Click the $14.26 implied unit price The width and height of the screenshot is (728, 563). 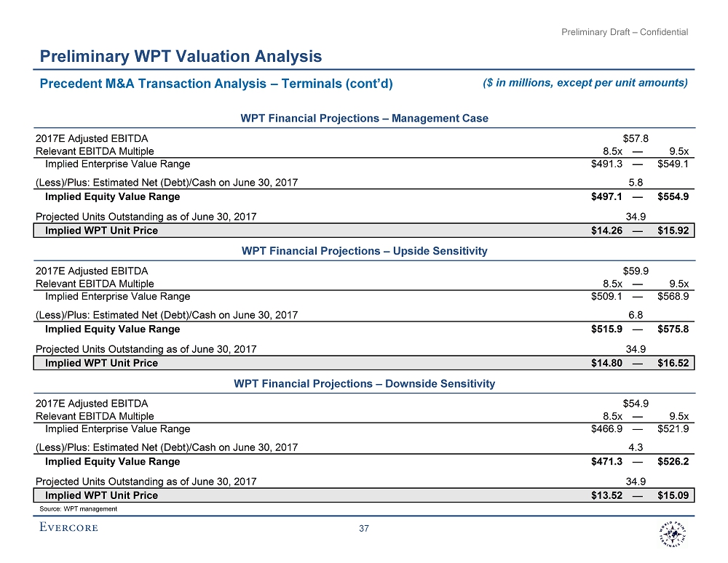pyautogui.click(x=606, y=231)
